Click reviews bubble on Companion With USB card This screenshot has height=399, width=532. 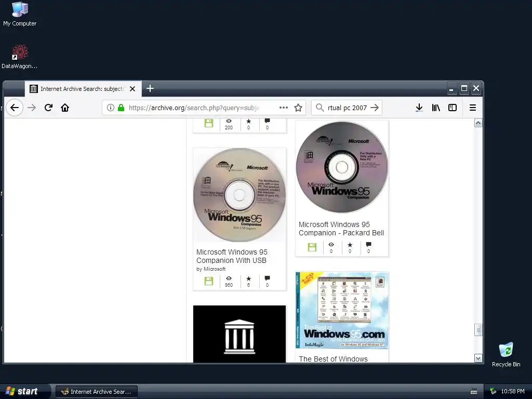pyautogui.click(x=268, y=278)
